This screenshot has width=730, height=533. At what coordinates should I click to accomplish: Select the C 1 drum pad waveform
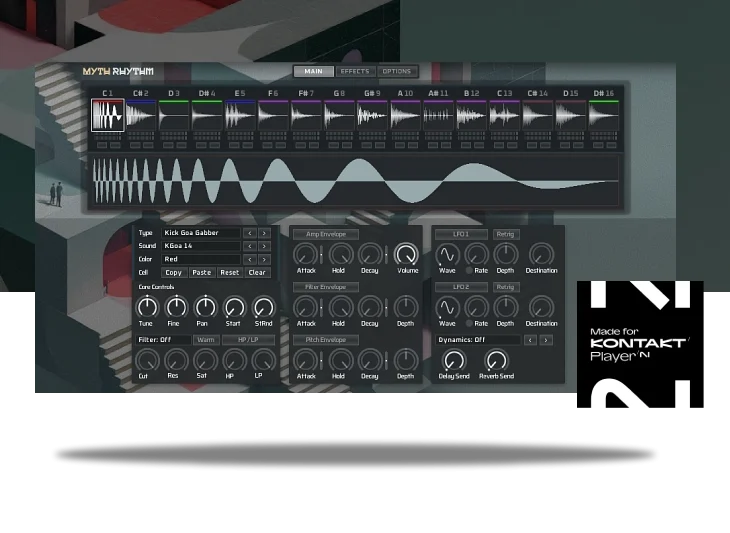(107, 116)
